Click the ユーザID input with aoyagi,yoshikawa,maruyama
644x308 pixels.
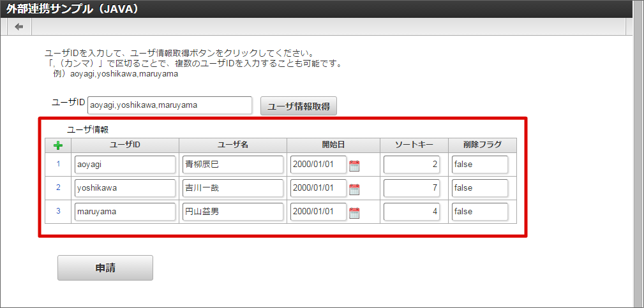[x=170, y=105]
